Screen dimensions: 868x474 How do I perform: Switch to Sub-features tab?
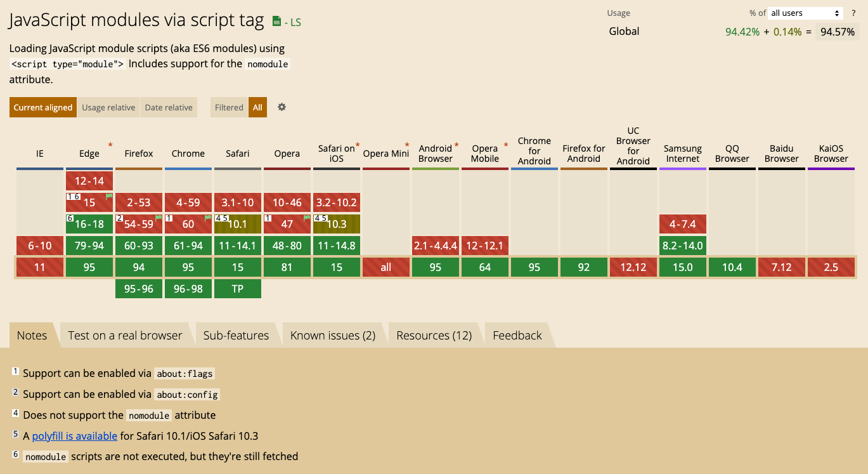(x=236, y=335)
